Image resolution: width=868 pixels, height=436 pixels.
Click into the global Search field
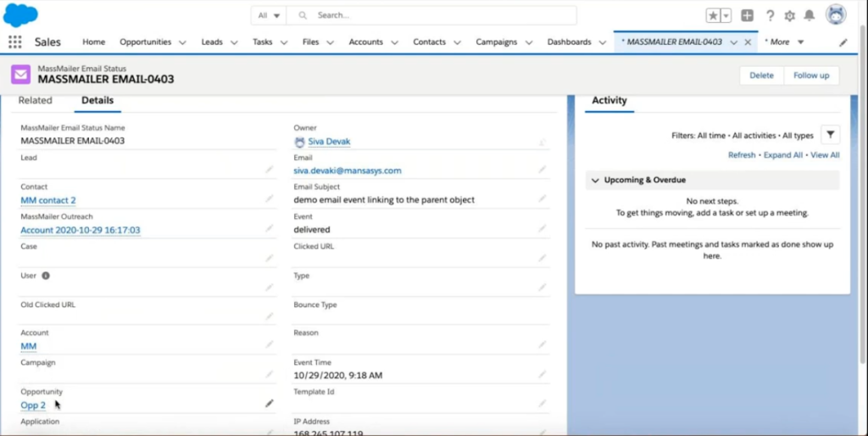431,15
